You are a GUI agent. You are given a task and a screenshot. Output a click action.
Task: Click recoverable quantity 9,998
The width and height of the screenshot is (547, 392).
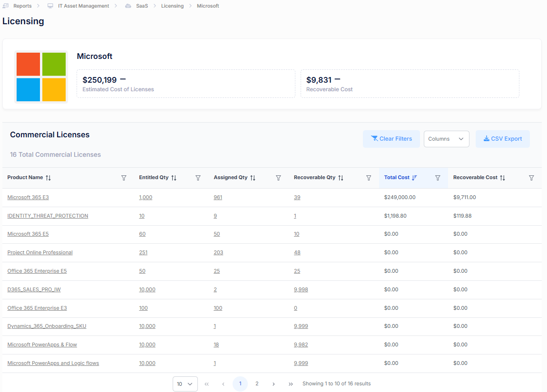click(301, 289)
